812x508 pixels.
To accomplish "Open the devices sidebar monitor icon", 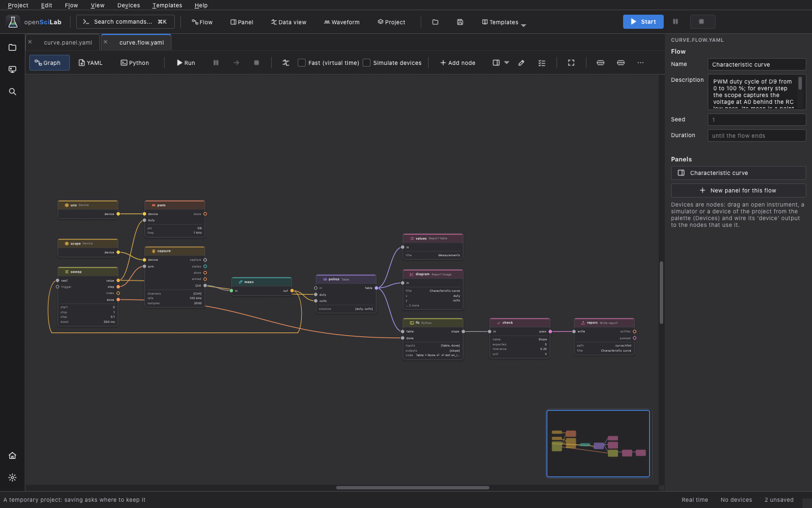I will (x=12, y=69).
